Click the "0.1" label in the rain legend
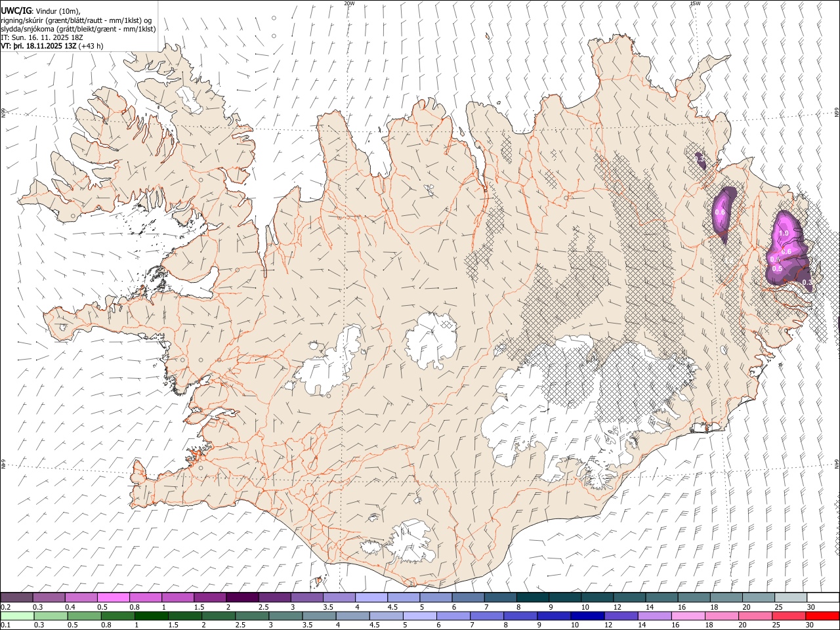Image resolution: width=840 pixels, height=630 pixels. pyautogui.click(x=6, y=625)
